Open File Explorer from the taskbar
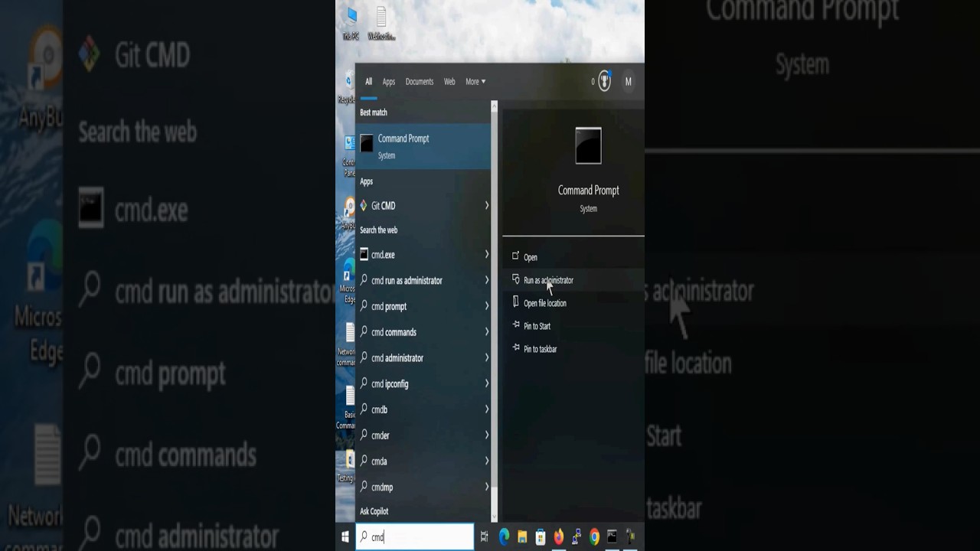 click(522, 537)
